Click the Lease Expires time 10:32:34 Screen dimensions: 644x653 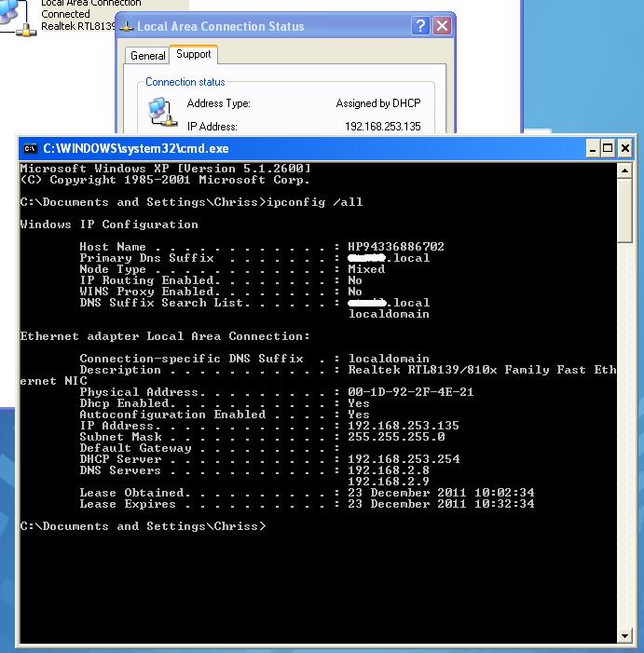click(504, 504)
